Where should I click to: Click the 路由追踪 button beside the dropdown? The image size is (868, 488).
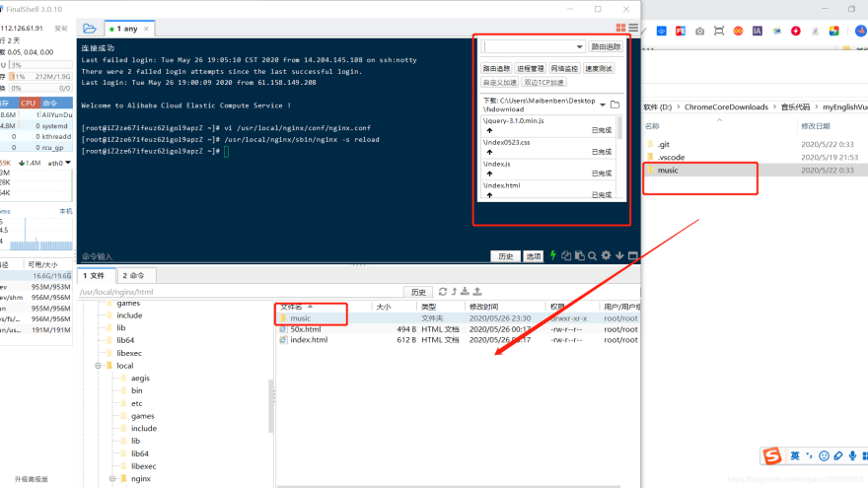(606, 47)
